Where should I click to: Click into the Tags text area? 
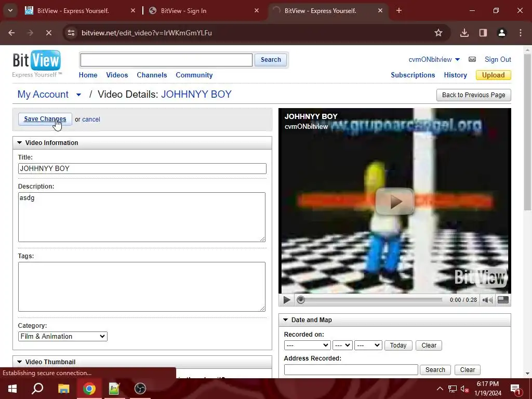coord(142,287)
